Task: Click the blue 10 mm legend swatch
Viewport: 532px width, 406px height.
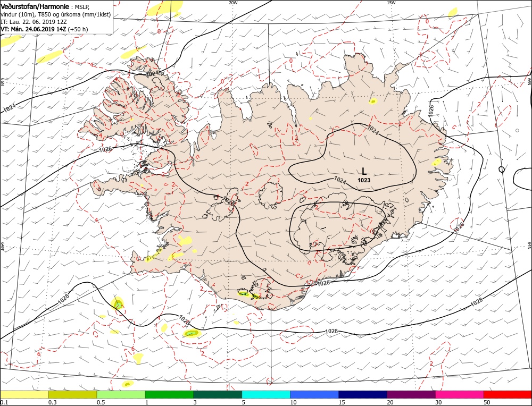Action: pos(314,394)
